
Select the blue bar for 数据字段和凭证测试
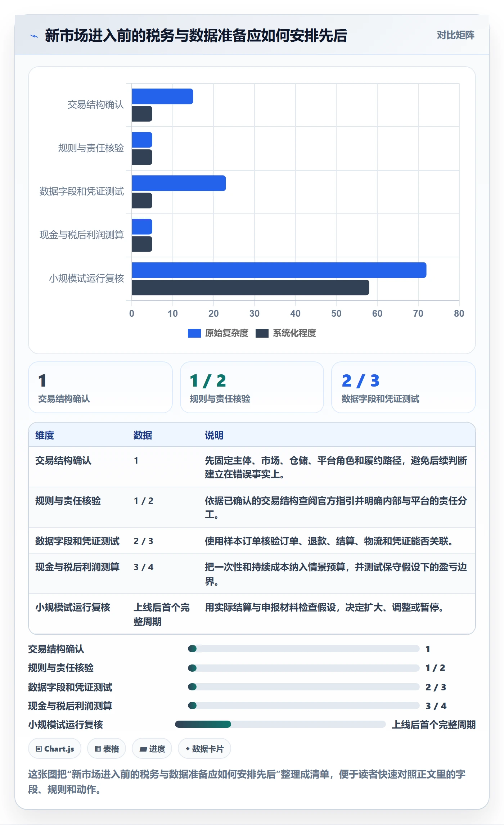pos(179,183)
